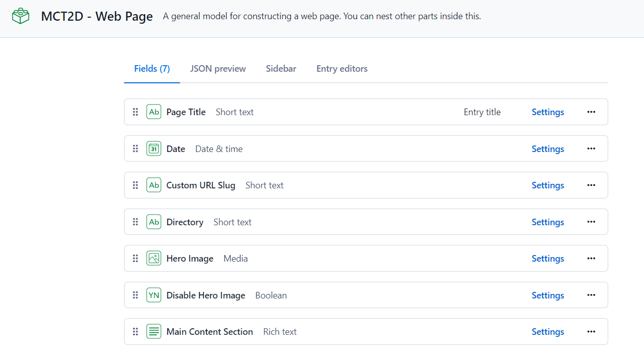Grab the drag handle for Page Title
This screenshot has width=644, height=352.
tap(135, 112)
